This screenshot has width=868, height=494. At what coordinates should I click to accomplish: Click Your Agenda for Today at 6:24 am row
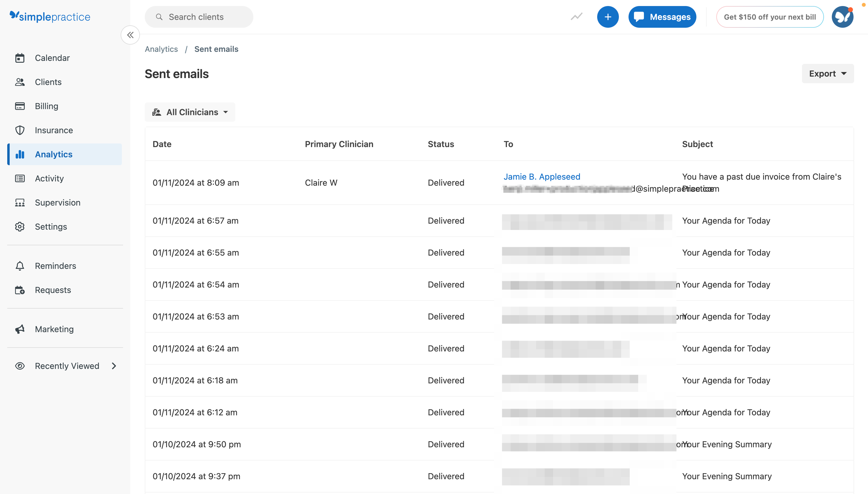[x=726, y=348]
